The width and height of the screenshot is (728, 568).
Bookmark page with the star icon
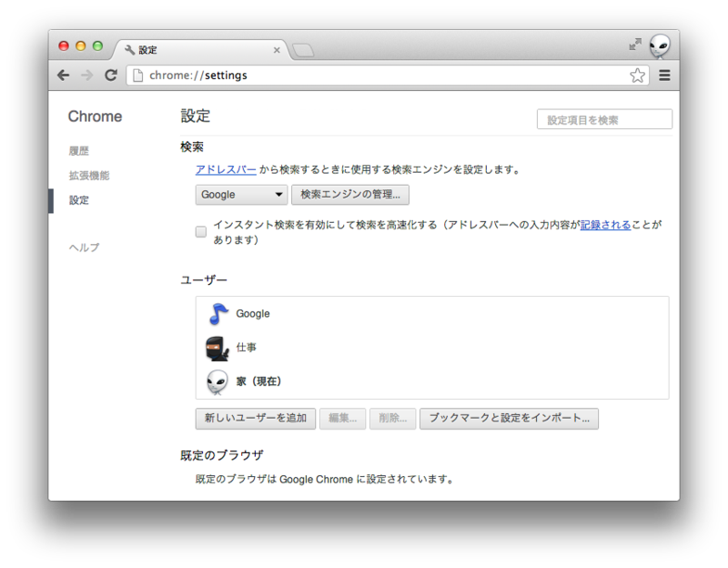[x=638, y=76]
